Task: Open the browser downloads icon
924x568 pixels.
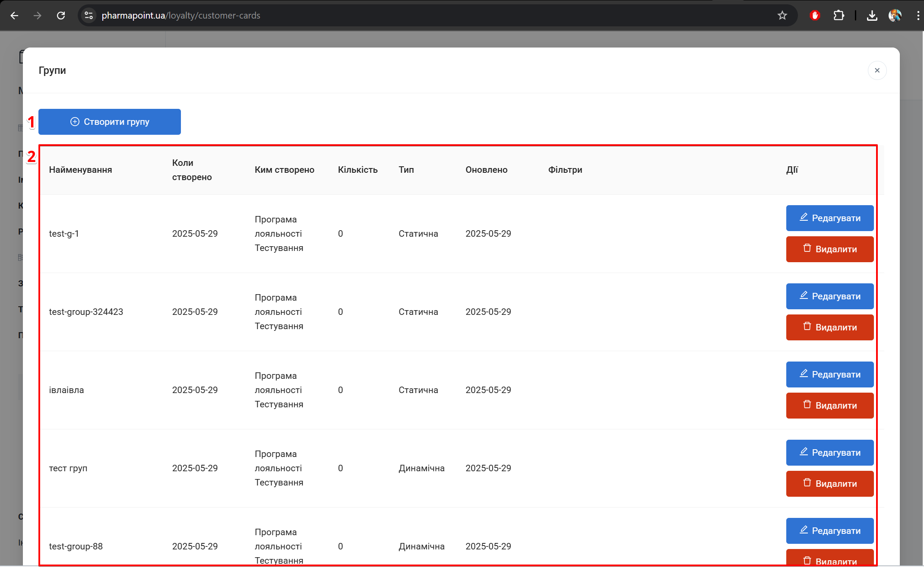Action: click(872, 16)
